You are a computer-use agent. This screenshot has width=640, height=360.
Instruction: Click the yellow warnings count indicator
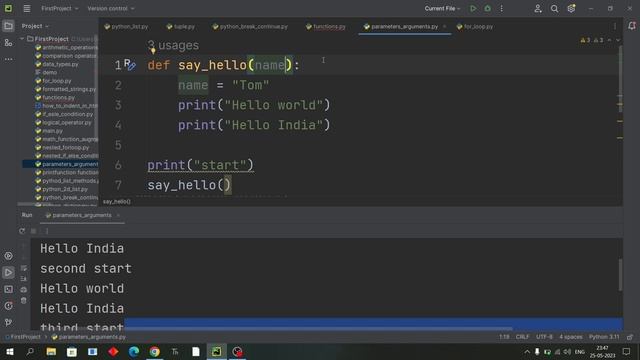coord(585,40)
